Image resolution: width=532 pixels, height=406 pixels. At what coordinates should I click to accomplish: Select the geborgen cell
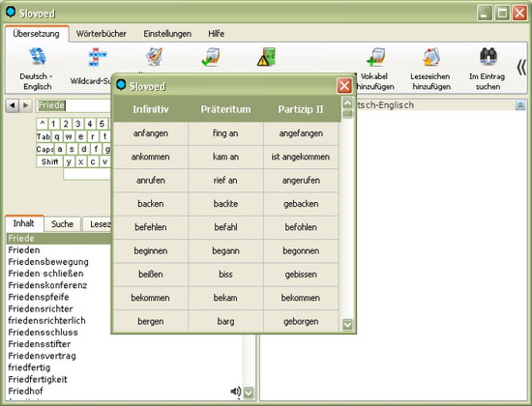pyautogui.click(x=301, y=321)
